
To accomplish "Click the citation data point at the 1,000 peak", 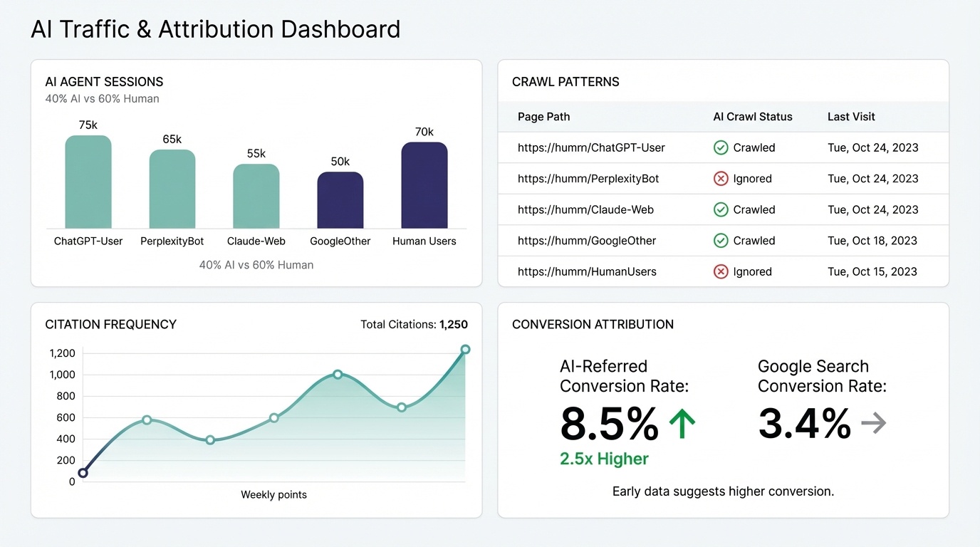I will pos(338,375).
